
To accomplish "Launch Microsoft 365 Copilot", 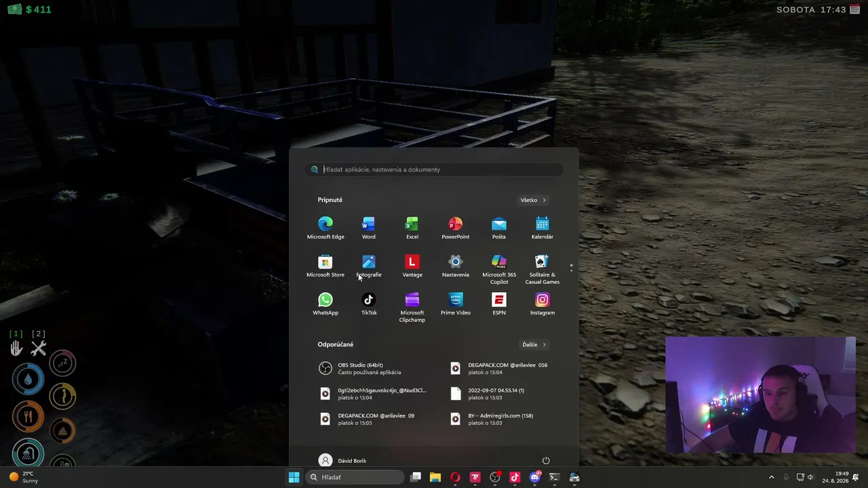I will [x=499, y=269].
